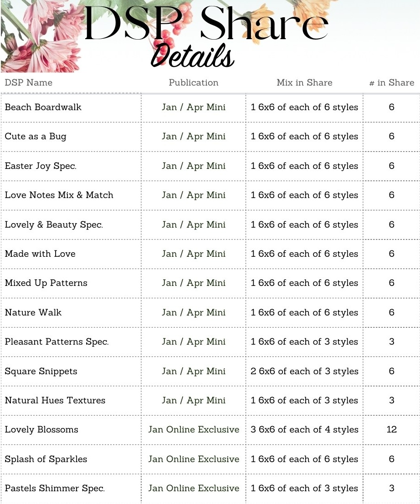
Task: Select the Cute as a Bug cell
Action: [x=36, y=137]
